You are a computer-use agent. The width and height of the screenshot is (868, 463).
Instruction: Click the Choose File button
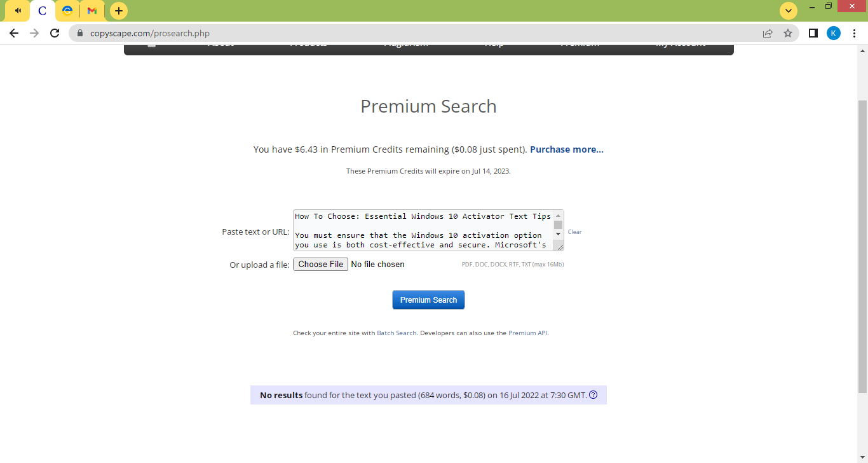[320, 264]
